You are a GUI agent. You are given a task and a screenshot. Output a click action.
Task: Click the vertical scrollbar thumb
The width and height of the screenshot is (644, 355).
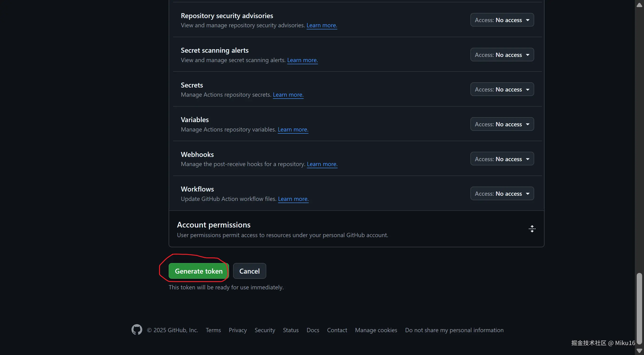(639, 308)
